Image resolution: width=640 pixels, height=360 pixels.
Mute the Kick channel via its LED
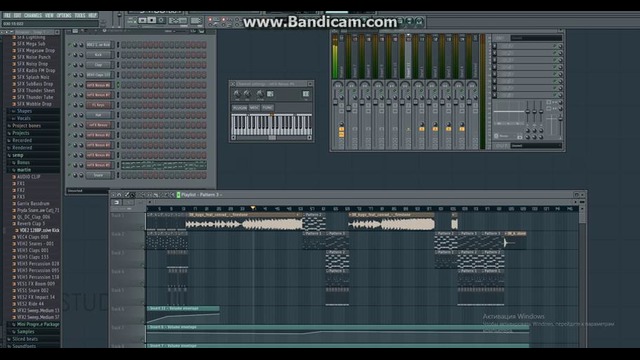tap(69, 55)
